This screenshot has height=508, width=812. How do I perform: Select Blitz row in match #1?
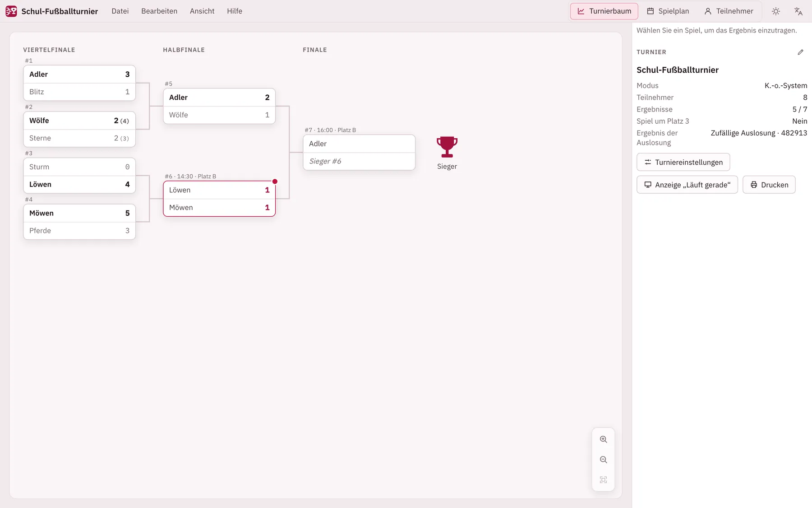click(x=79, y=92)
